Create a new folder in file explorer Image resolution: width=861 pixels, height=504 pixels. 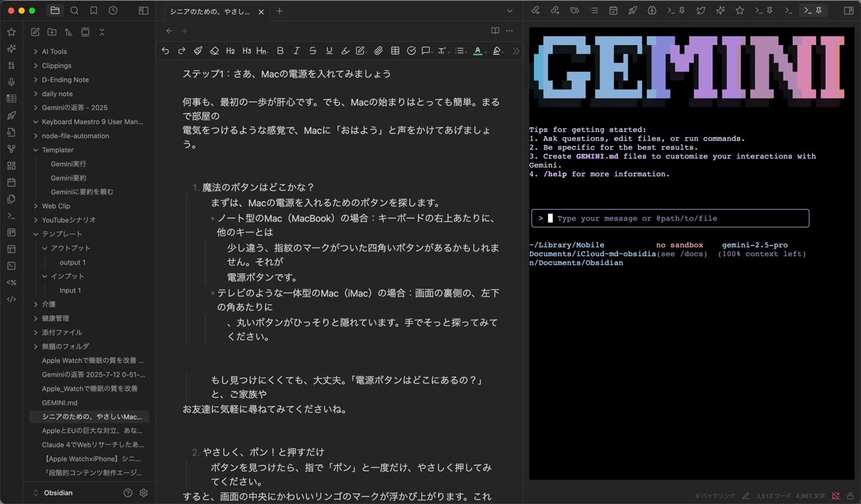(x=52, y=32)
